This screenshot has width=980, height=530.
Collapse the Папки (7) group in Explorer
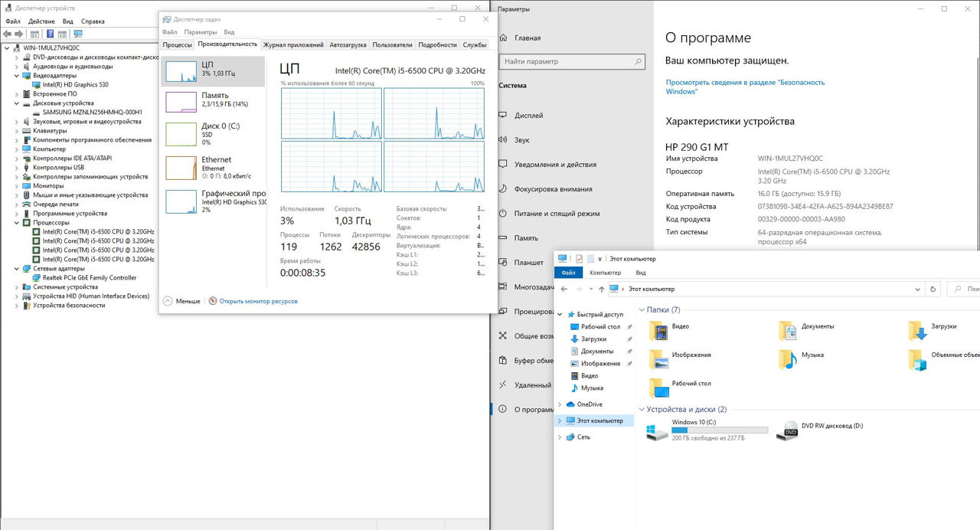coord(641,310)
